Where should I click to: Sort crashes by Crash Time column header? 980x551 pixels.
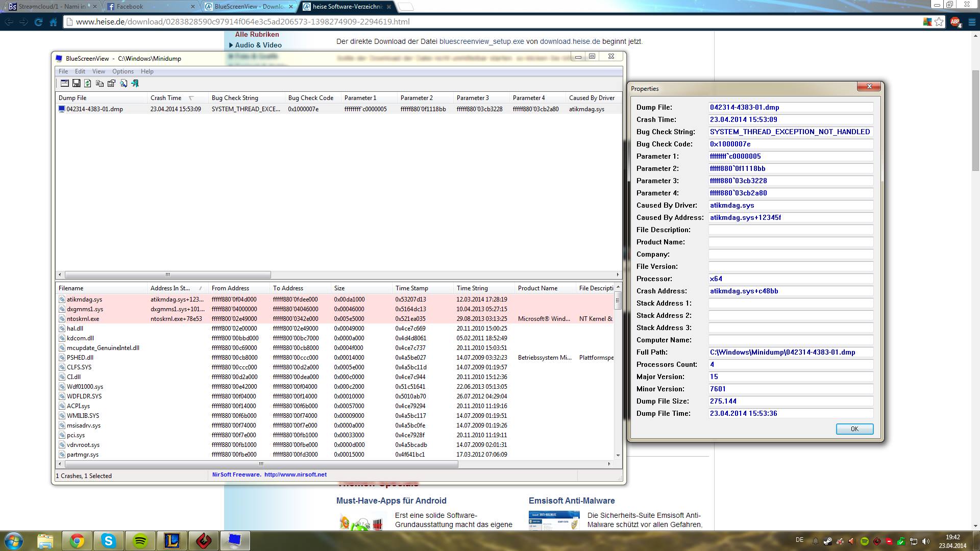166,98
